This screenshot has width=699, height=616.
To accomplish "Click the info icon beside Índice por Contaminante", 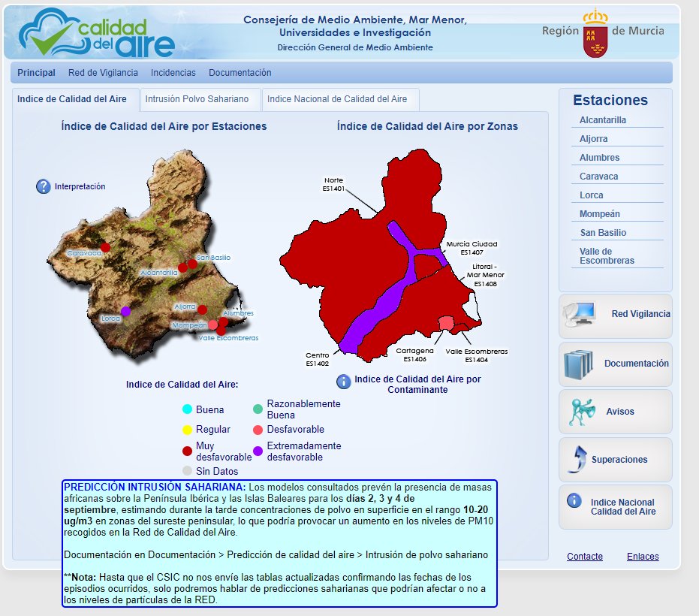I will pyautogui.click(x=345, y=380).
